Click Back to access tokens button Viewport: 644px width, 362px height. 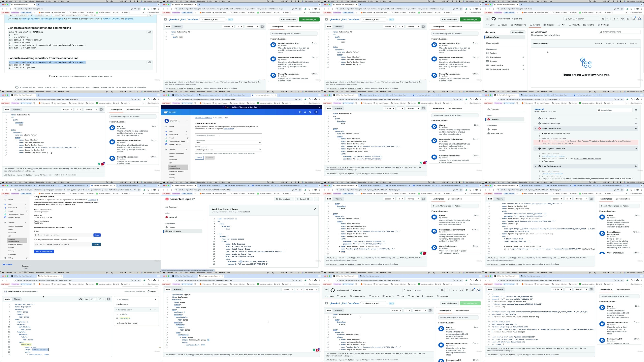tap(44, 252)
